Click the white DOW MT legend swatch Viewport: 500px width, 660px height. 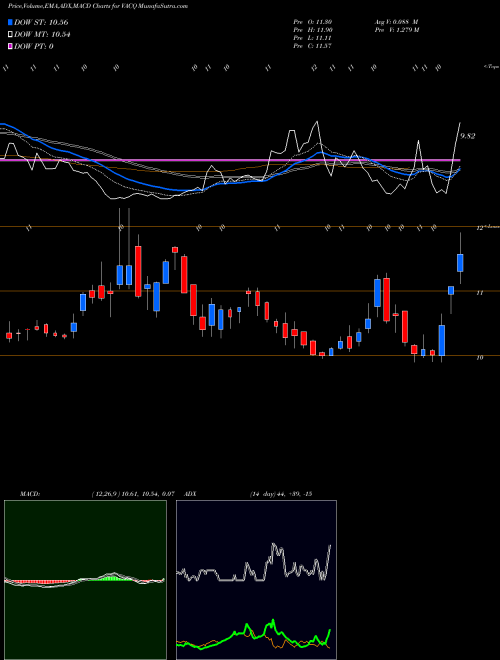[10, 35]
